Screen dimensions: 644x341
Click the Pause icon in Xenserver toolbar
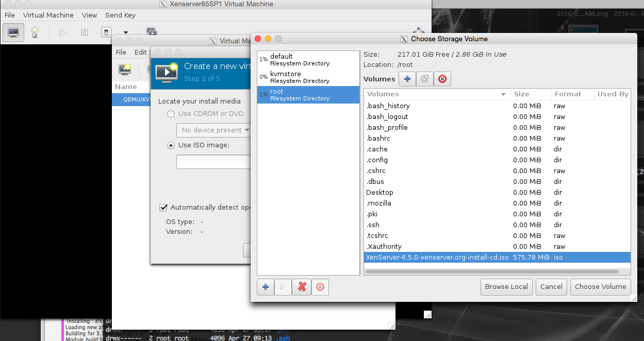(84, 32)
